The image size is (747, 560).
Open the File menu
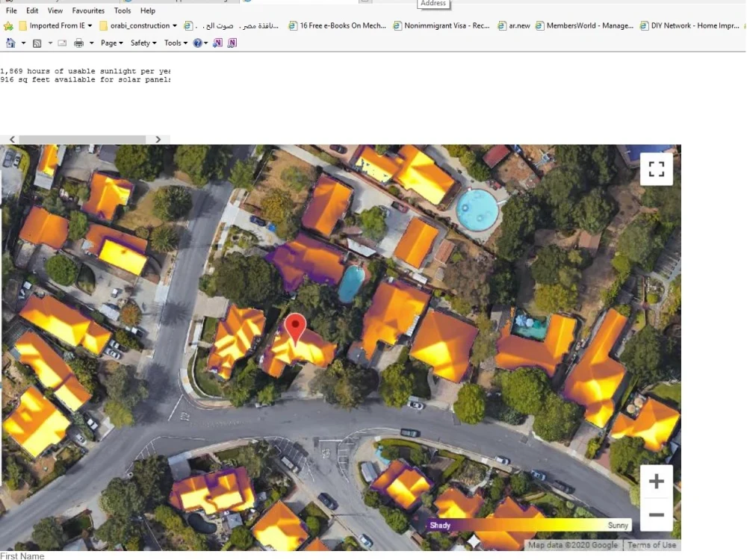coord(11,10)
